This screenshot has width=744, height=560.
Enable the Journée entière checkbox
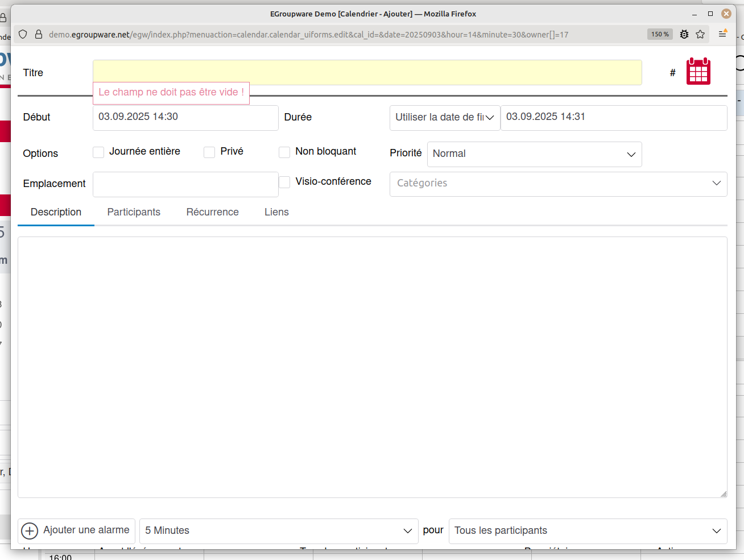click(98, 152)
